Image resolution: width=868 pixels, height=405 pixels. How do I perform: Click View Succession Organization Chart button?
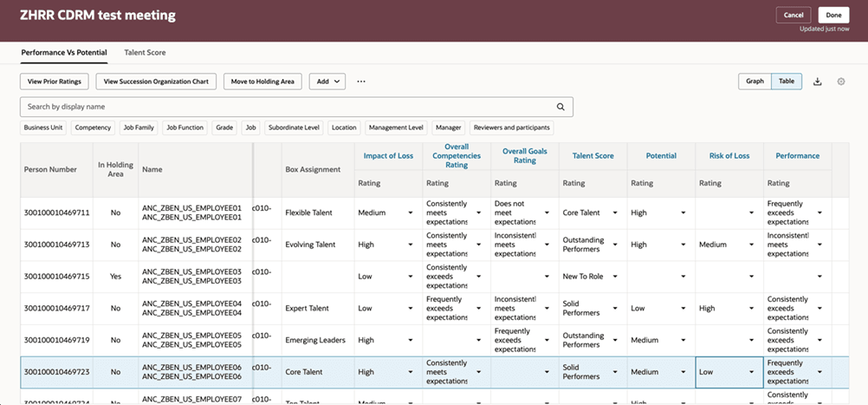[x=156, y=82]
